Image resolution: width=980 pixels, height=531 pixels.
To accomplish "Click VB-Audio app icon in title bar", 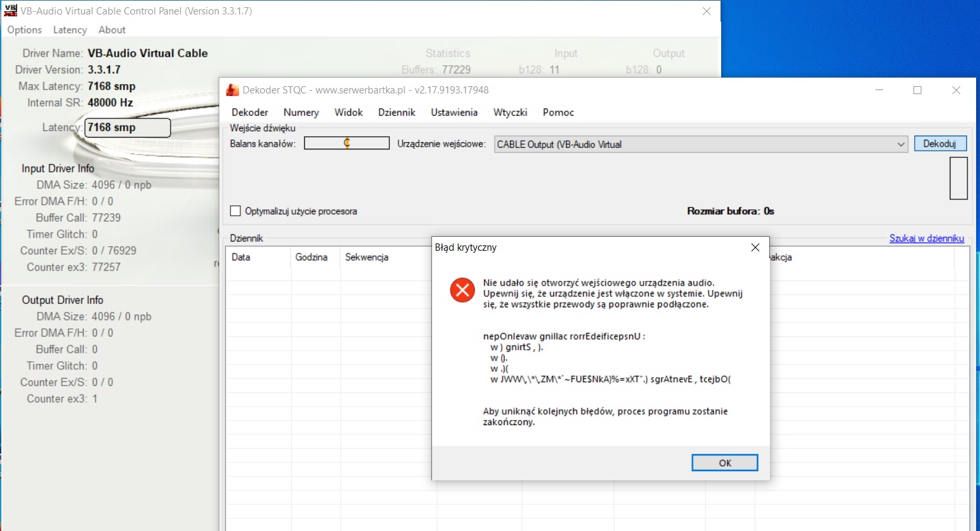I will pos(10,11).
